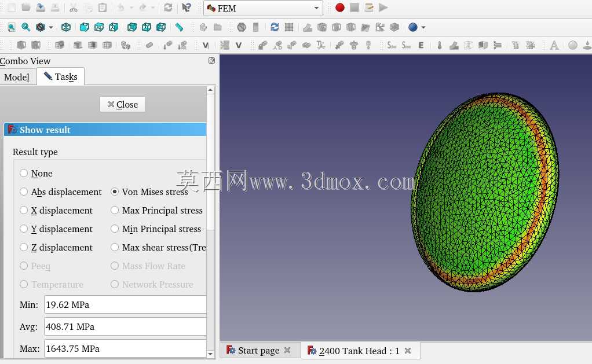Image resolution: width=592 pixels, height=364 pixels.
Task: Switch to the Tasks tab
Action: [x=60, y=76]
